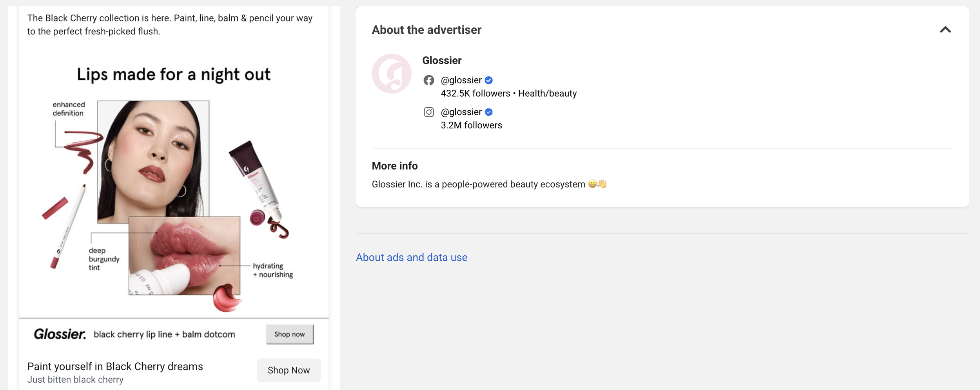Image resolution: width=980 pixels, height=390 pixels.
Task: Click the Glossier wordmark in ad banner
Action: [x=60, y=334]
